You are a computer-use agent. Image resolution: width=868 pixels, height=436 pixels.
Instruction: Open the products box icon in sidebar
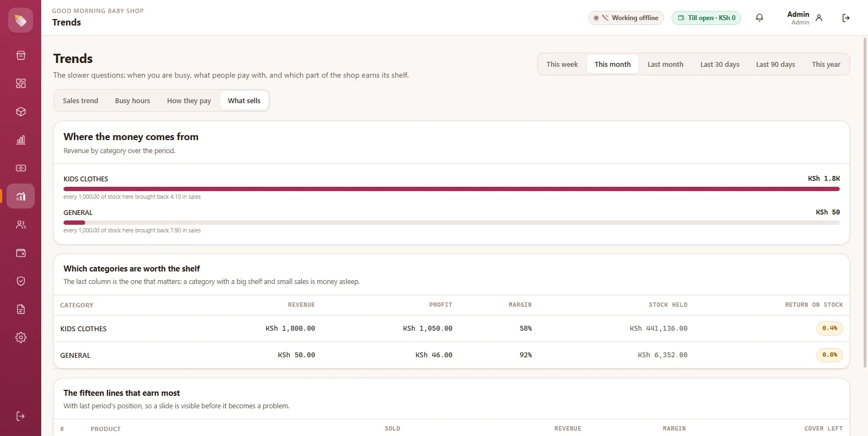pos(21,112)
